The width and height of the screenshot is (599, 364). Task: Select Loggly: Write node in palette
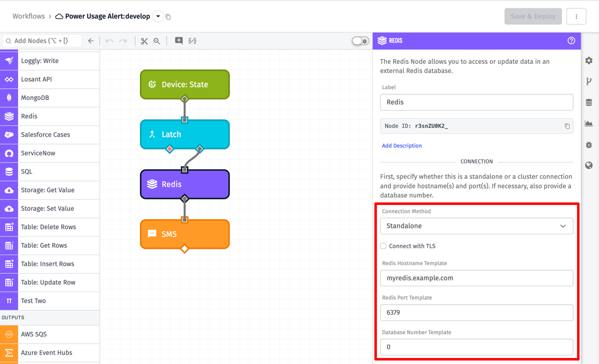50,61
